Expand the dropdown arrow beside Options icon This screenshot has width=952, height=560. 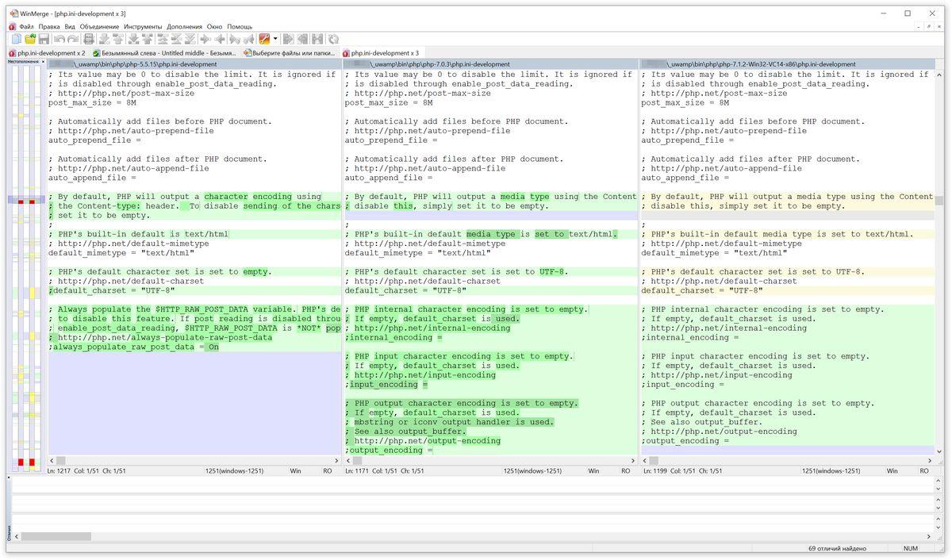click(x=275, y=39)
